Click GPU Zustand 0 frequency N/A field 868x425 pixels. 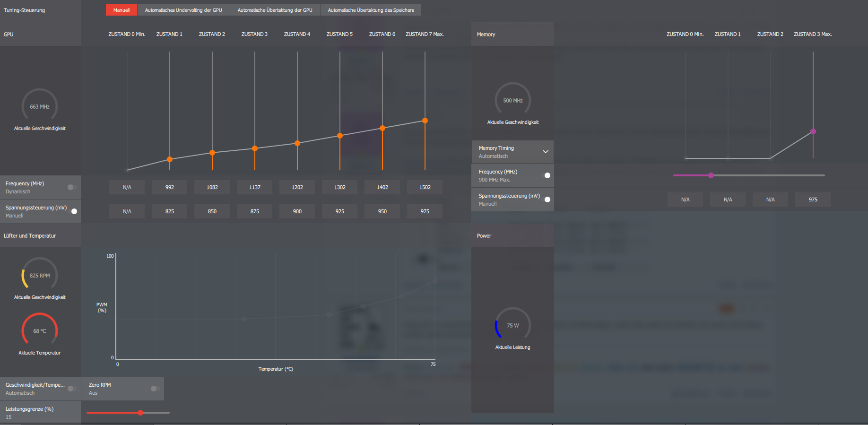point(127,187)
